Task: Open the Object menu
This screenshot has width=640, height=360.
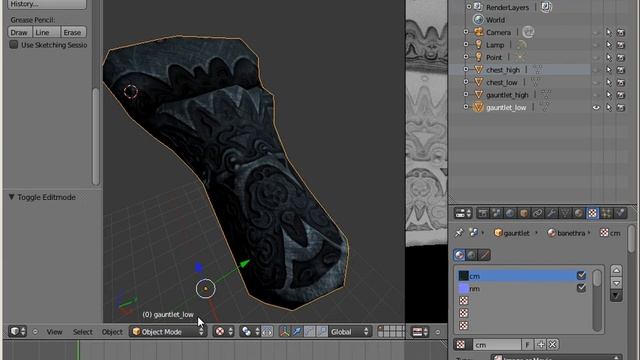Action: tap(112, 332)
